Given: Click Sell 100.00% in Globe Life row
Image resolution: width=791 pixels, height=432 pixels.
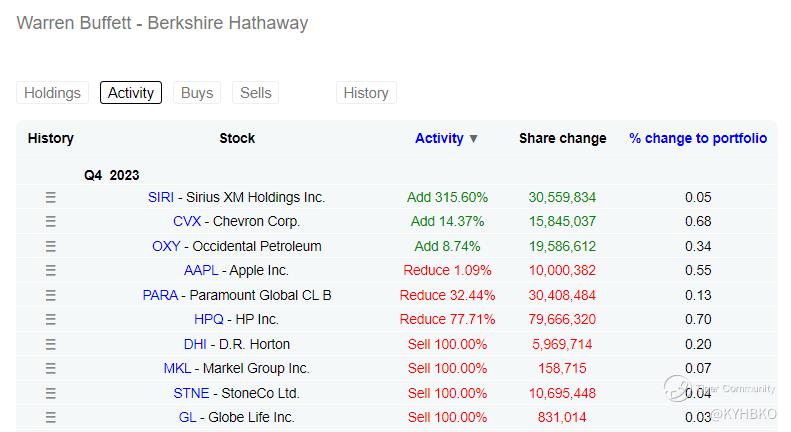Looking at the screenshot, I should coord(447,417).
